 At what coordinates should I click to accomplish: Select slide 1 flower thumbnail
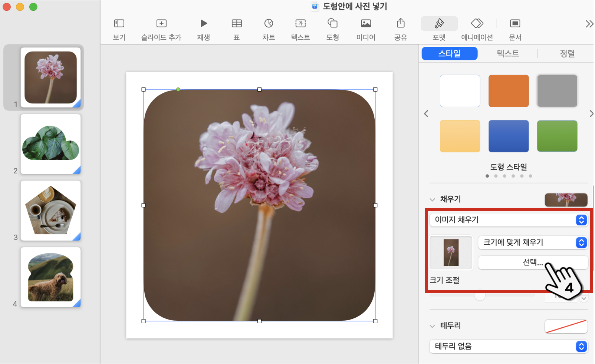point(50,77)
